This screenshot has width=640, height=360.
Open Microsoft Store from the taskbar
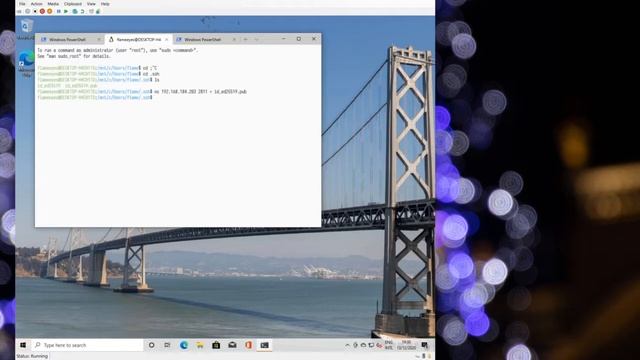[216, 345]
